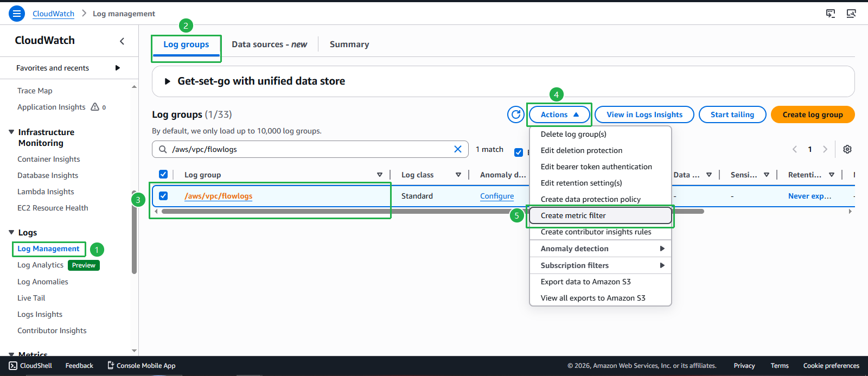Open the hamburger navigation menu
Screen dimensions: 868x376
pyautogui.click(x=17, y=14)
